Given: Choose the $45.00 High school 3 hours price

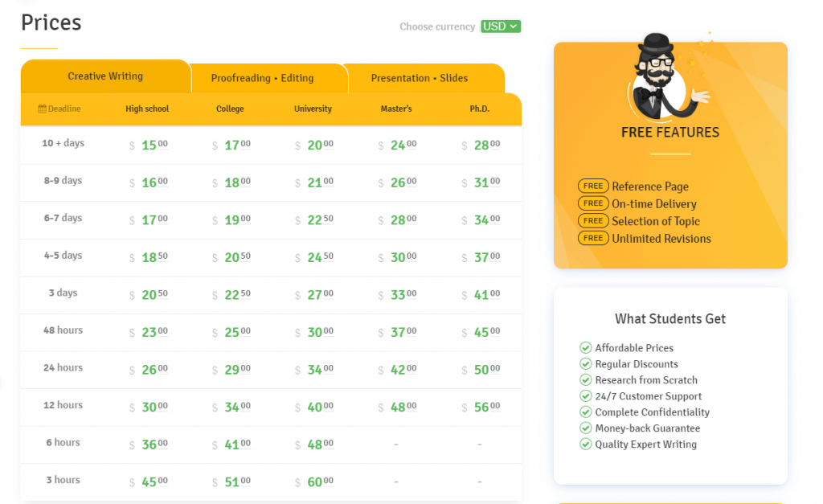Looking at the screenshot, I should [149, 482].
